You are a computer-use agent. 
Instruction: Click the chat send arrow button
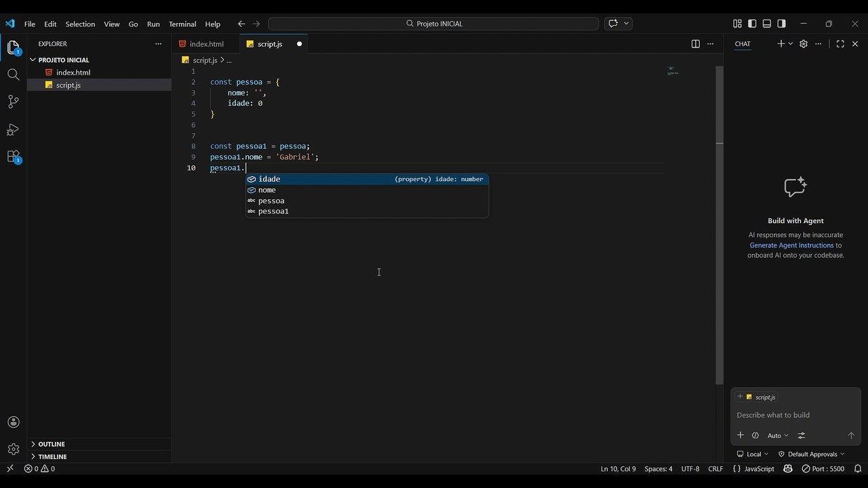click(x=851, y=436)
